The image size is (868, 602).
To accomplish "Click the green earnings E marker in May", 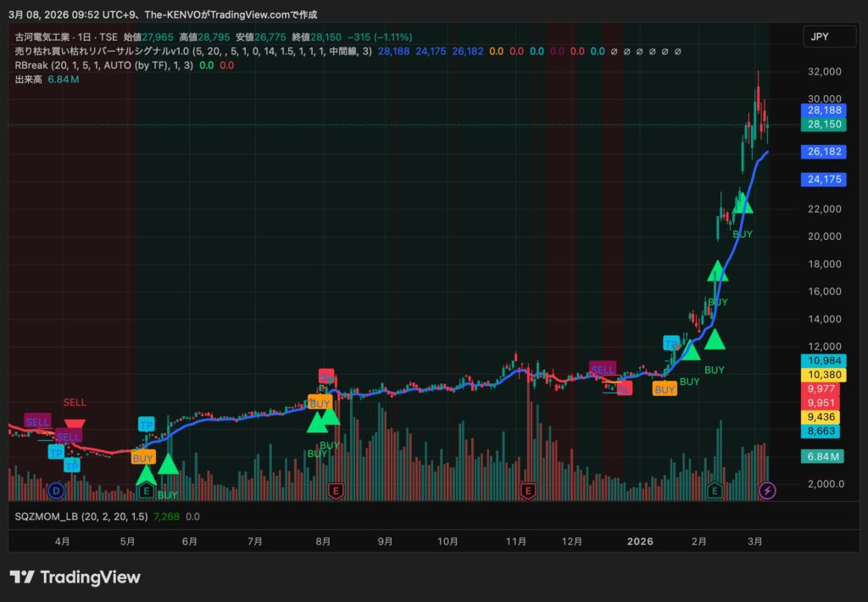I will click(147, 490).
